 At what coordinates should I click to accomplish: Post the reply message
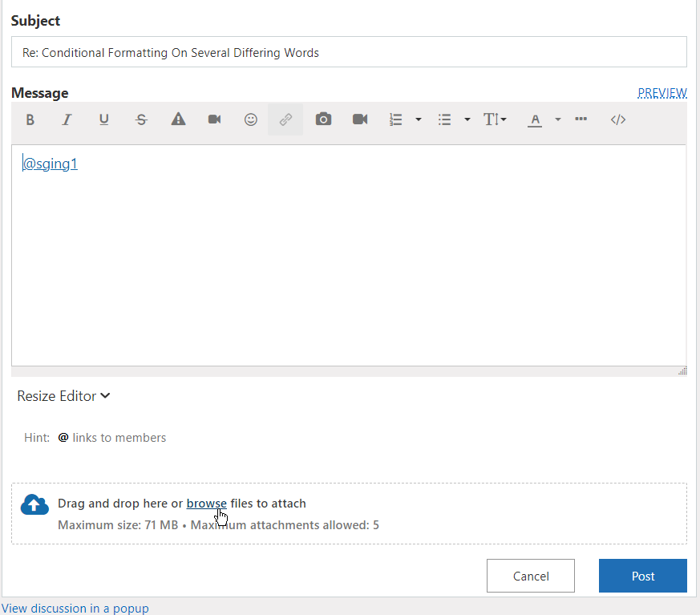click(x=643, y=576)
